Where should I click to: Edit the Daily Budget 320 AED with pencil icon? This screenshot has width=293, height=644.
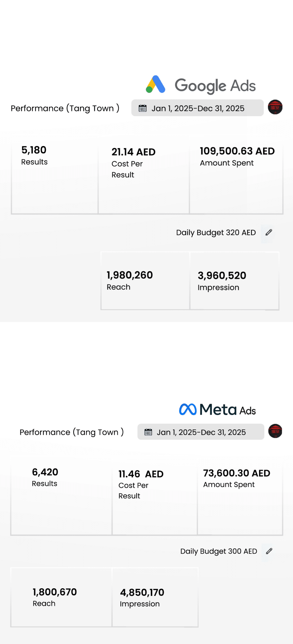(269, 232)
